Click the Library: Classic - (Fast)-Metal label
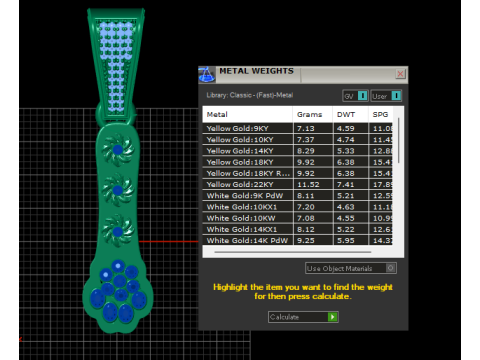This screenshot has width=480, height=360. pos(250,95)
